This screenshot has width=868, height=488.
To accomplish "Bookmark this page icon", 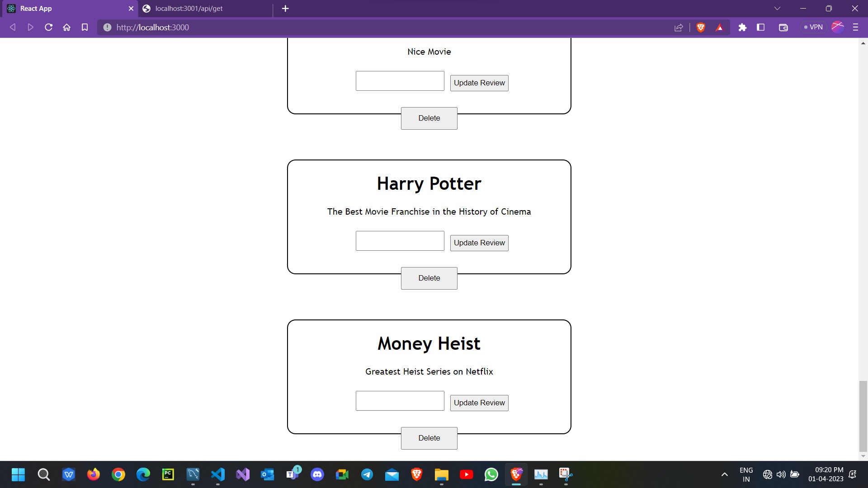I will [85, 27].
